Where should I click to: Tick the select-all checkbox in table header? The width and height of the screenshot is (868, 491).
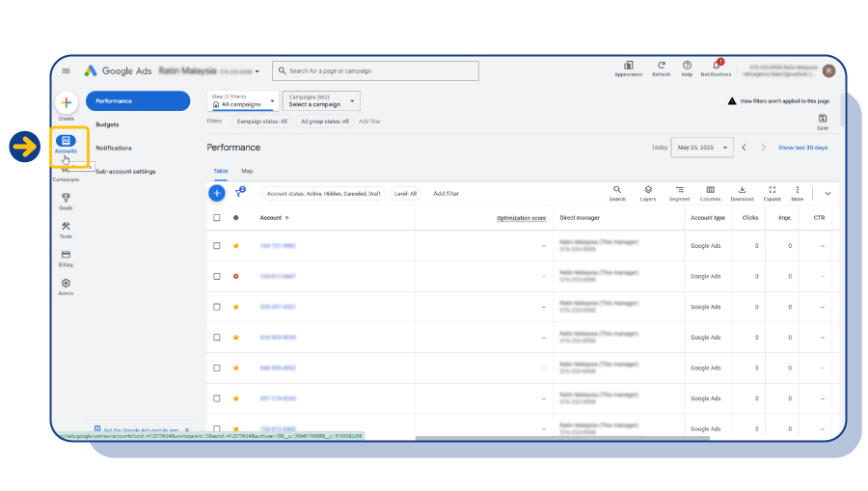tap(217, 218)
